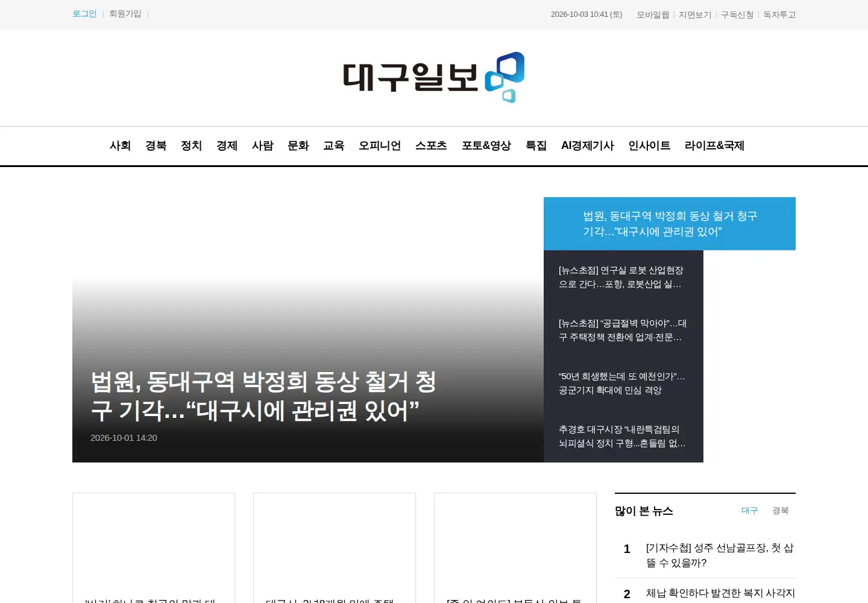The width and height of the screenshot is (868, 603).
Task: Open 공급절벽 막아야 housing policy article
Action: pyautogui.click(x=623, y=330)
